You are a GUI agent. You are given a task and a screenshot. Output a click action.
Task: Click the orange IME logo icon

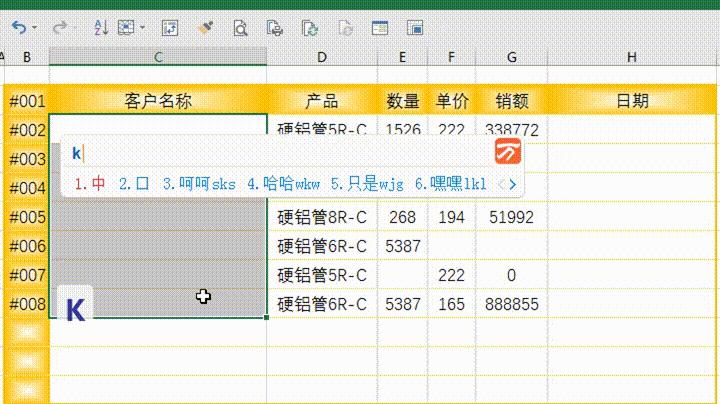pyautogui.click(x=508, y=151)
